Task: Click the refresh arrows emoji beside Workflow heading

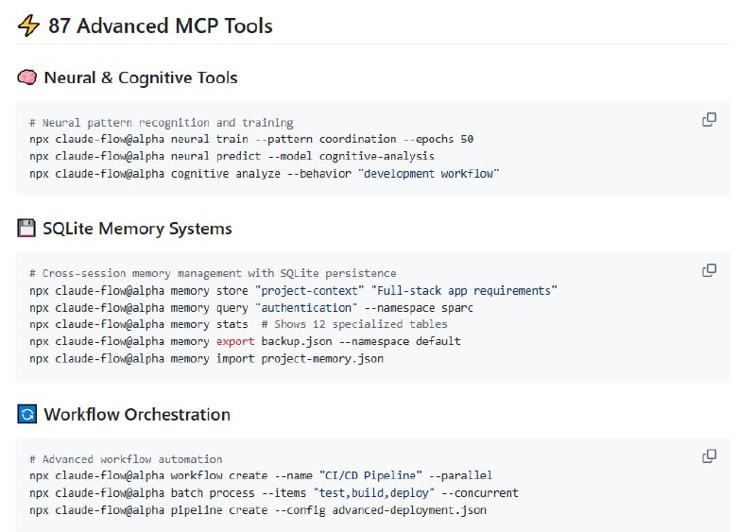Action: [x=26, y=415]
